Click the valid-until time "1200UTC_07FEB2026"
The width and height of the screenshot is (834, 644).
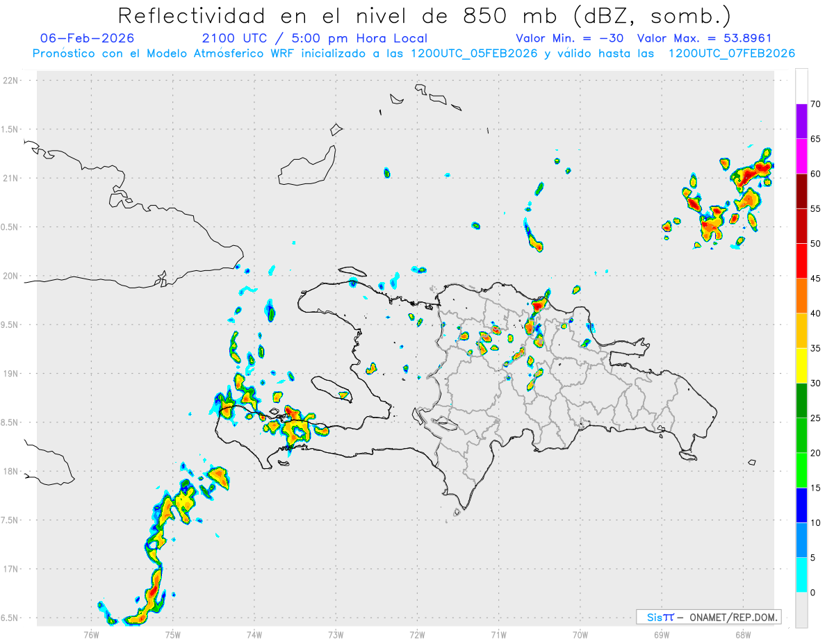(x=731, y=53)
